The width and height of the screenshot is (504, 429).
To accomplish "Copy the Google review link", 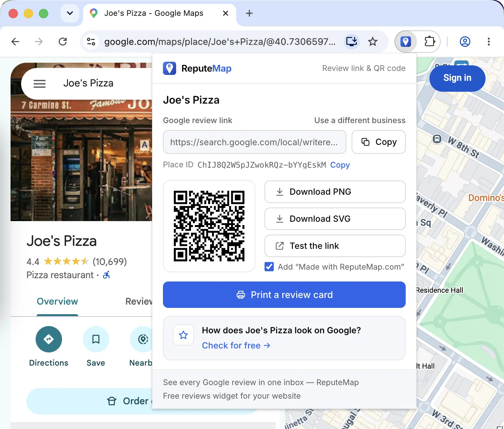I will click(x=379, y=142).
